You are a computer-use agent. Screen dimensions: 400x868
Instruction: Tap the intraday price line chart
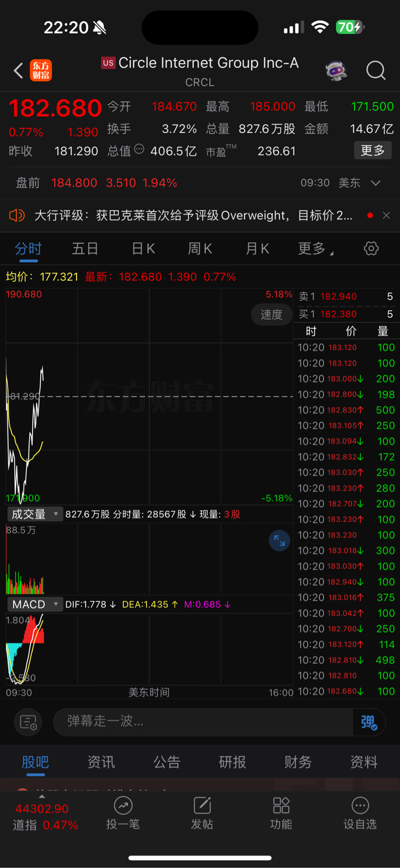point(149,396)
